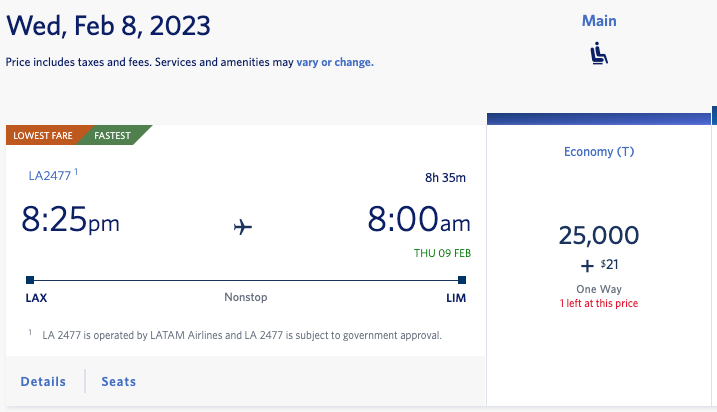Click the LOWEST FARE badge
Screen dimensions: 717x412
[43, 135]
